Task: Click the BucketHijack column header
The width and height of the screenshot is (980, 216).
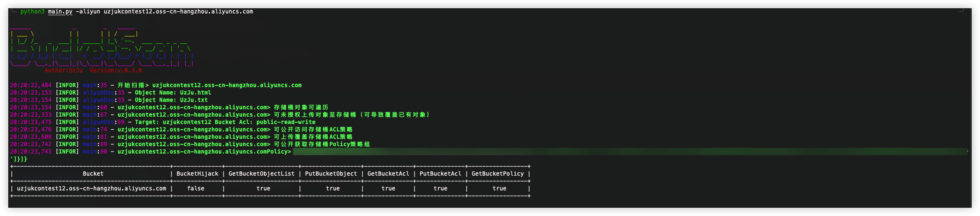Action: pyautogui.click(x=197, y=174)
